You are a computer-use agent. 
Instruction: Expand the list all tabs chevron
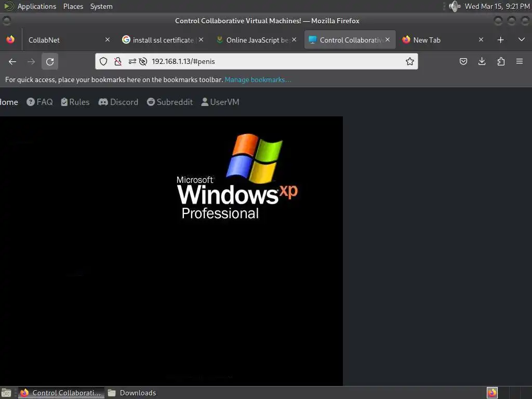coord(522,39)
